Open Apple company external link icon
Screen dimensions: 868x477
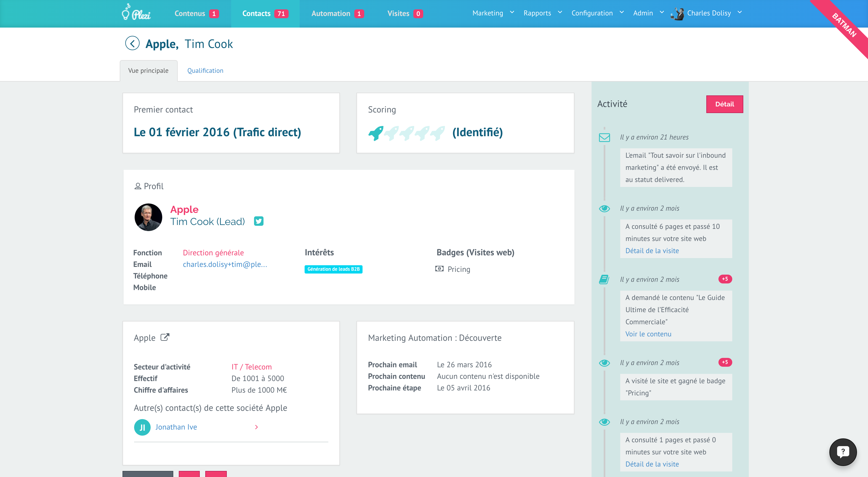click(165, 337)
